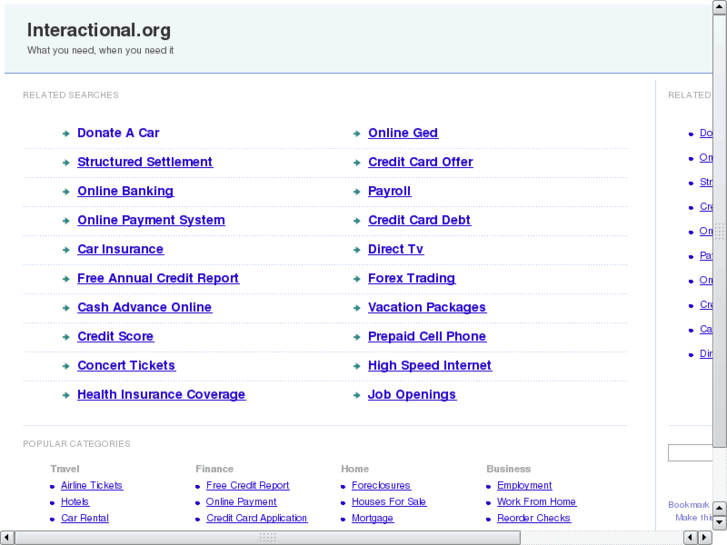Click Free Annual Credit Report link
727x545 pixels.
click(158, 278)
